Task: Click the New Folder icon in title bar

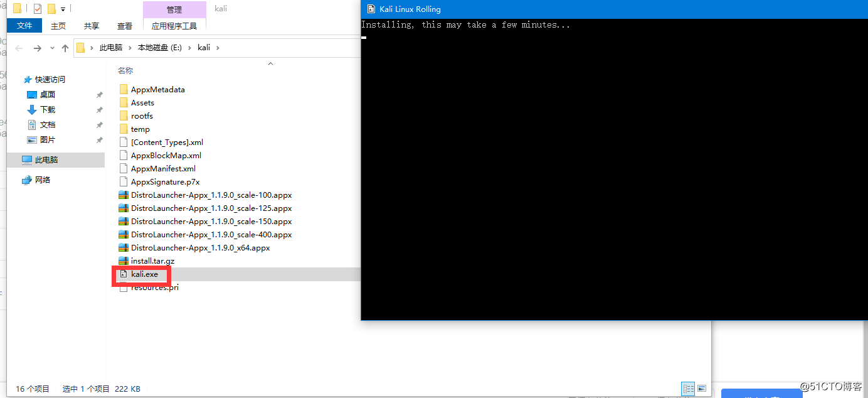Action: point(52,9)
